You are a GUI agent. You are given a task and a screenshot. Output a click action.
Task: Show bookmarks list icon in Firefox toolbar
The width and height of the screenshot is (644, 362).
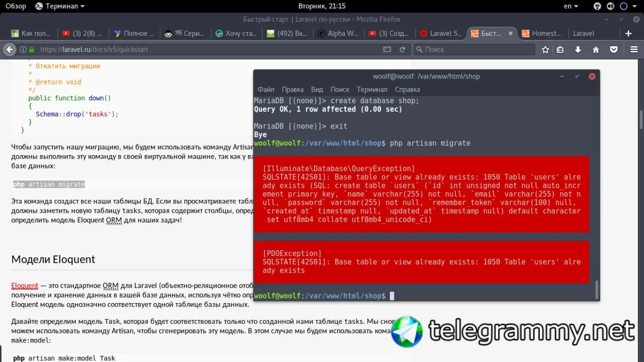pyautogui.click(x=560, y=49)
